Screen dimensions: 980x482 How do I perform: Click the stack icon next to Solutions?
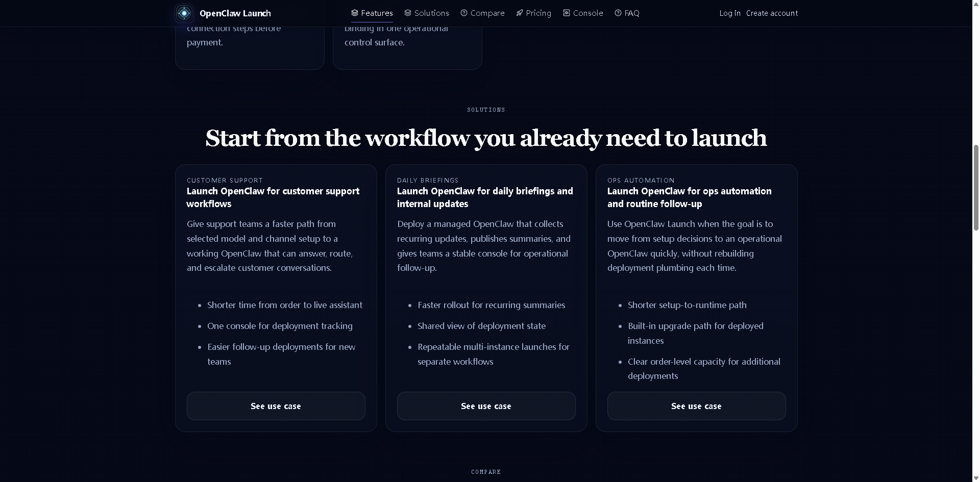(407, 13)
